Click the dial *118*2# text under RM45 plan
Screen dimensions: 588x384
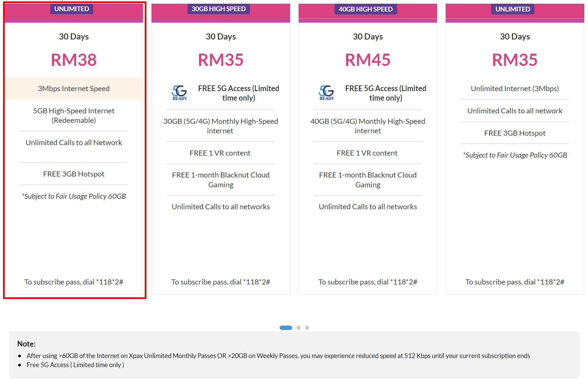tap(368, 282)
